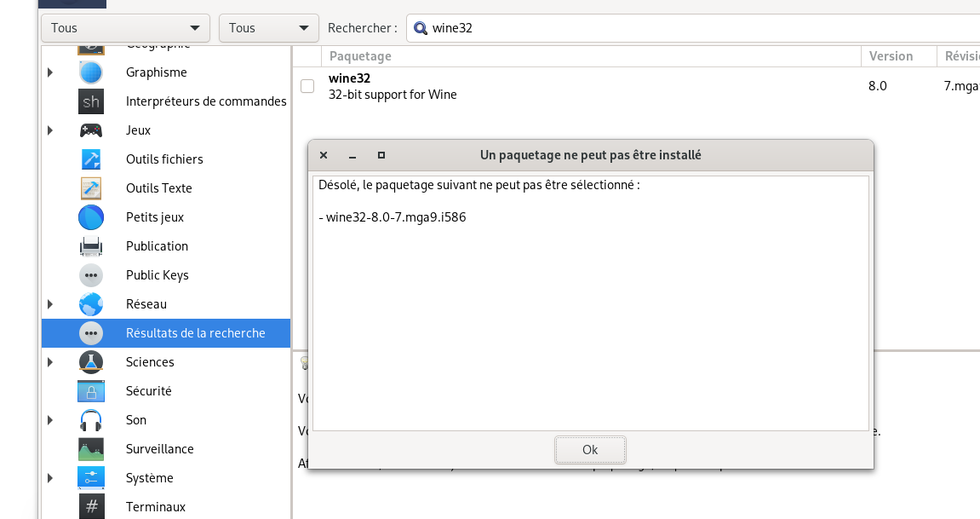
Task: Select Graphisme in the category tree
Action: tap(157, 72)
